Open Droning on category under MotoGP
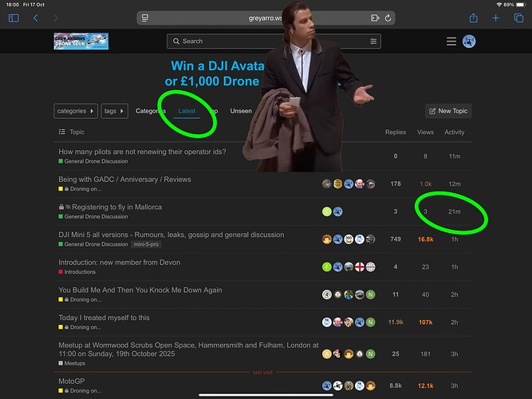Viewport: 532px width, 399px height. pyautogui.click(x=80, y=390)
